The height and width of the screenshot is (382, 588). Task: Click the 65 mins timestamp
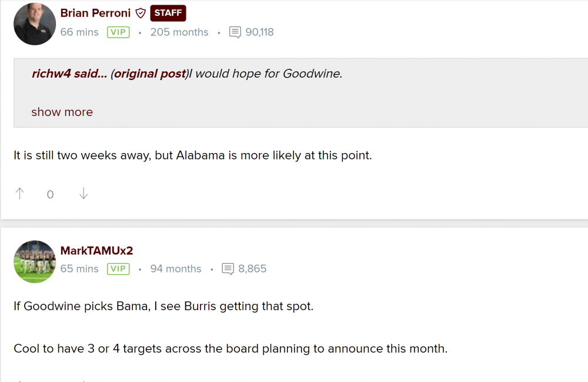[x=79, y=269]
